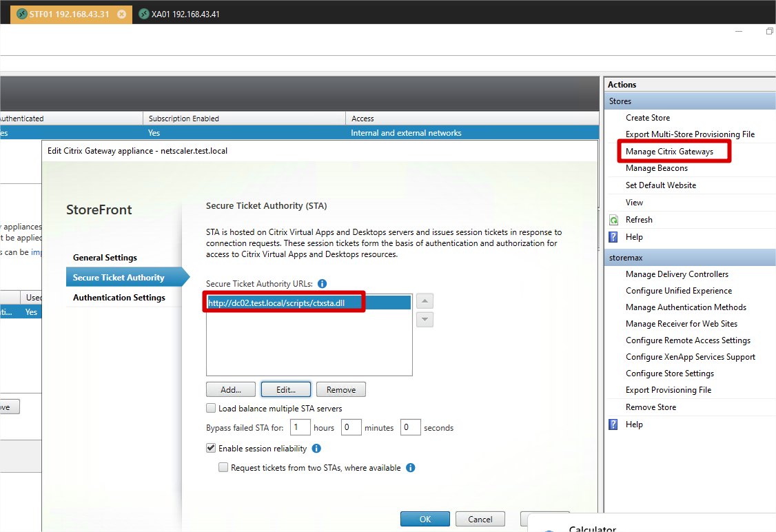Viewport: 776px width, 532px height.
Task: Confirm dialog with OK
Action: [x=425, y=519]
